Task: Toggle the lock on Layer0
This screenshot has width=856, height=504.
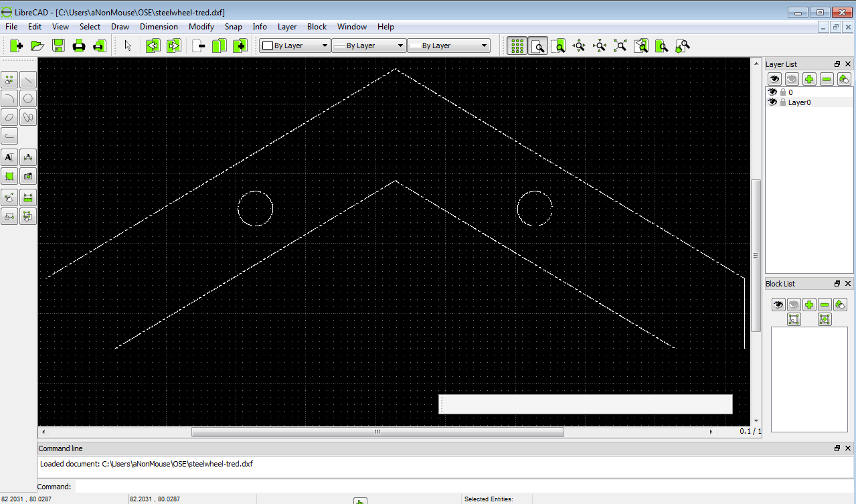Action: pyautogui.click(x=783, y=102)
